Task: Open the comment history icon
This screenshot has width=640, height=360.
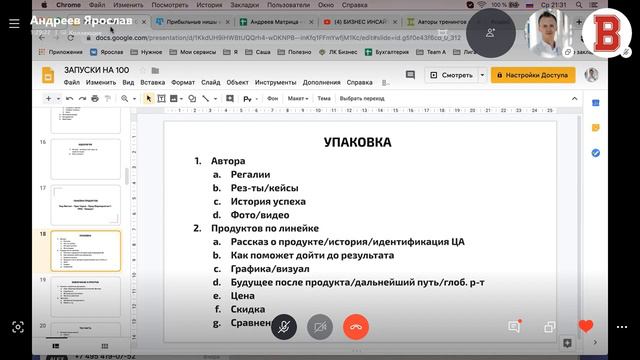Action: tap(410, 75)
